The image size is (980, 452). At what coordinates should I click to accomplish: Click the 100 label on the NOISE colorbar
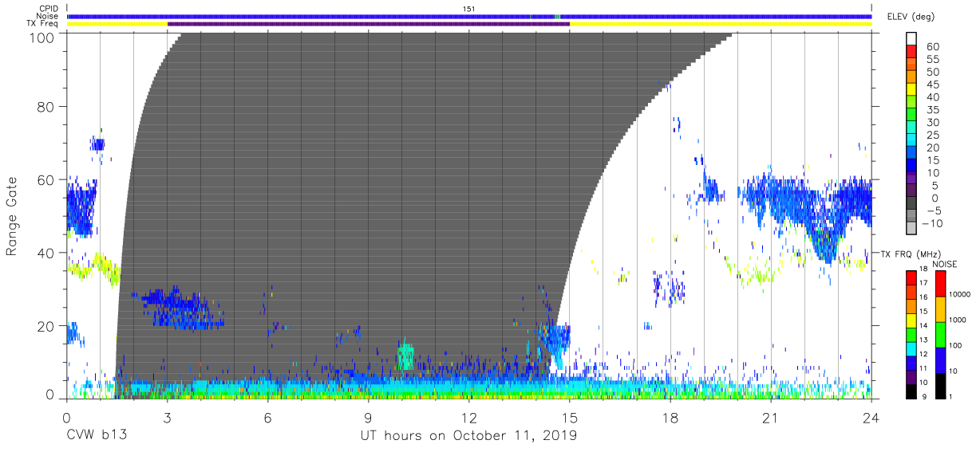coord(956,345)
